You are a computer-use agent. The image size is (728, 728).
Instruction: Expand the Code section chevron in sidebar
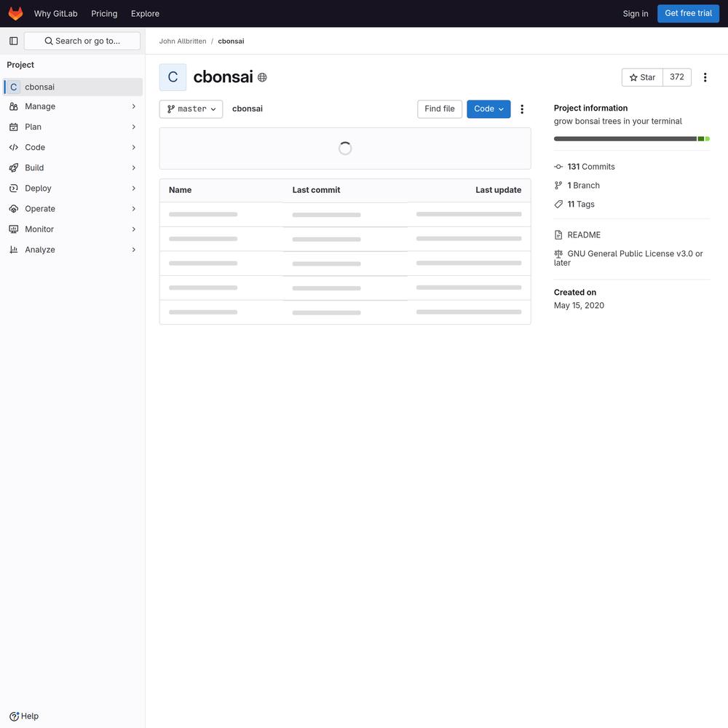click(134, 147)
